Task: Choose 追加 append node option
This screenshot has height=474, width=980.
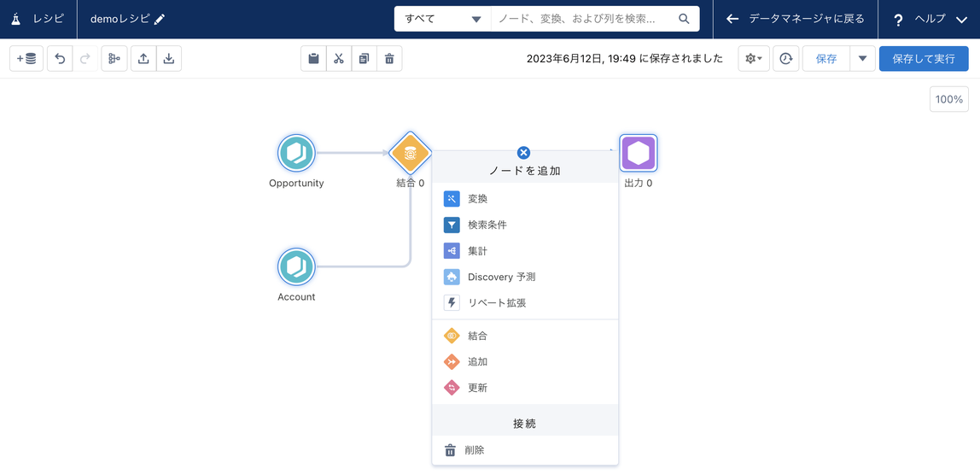Action: (525, 361)
